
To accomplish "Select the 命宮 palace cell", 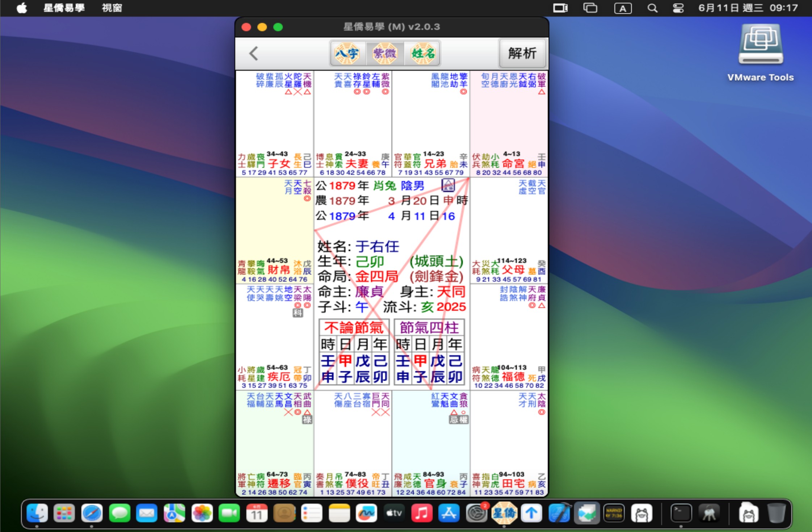I will click(x=513, y=164).
